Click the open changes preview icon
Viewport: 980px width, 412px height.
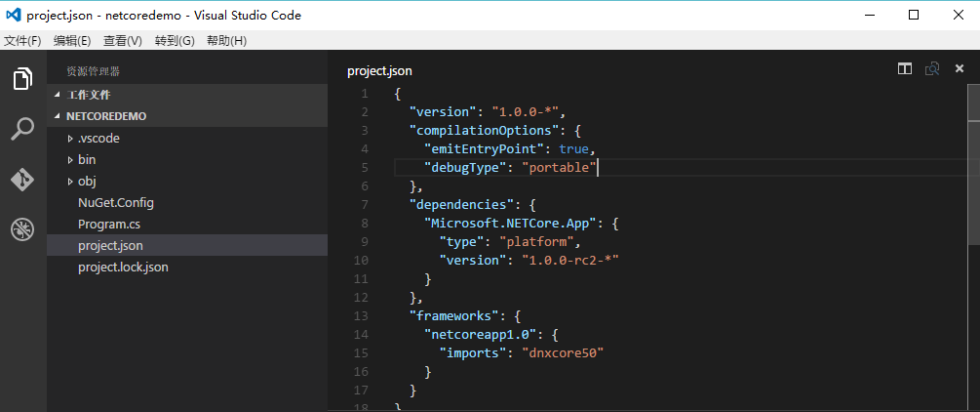[x=932, y=69]
